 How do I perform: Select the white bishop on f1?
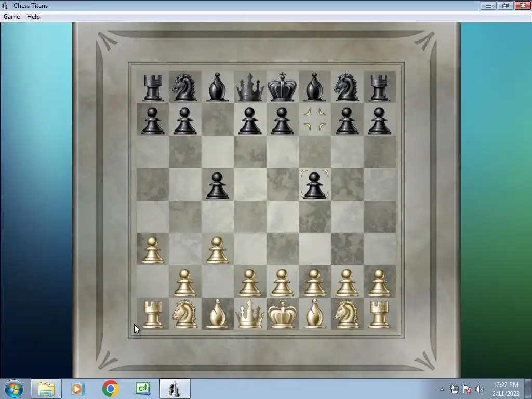[314, 314]
